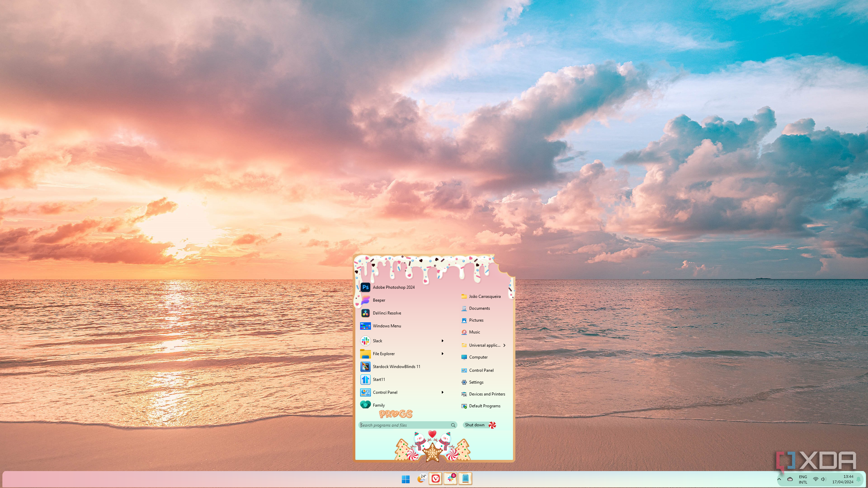Screen dimensions: 868x488
Task: Click the ENG INTL language indicator
Action: coord(803,480)
